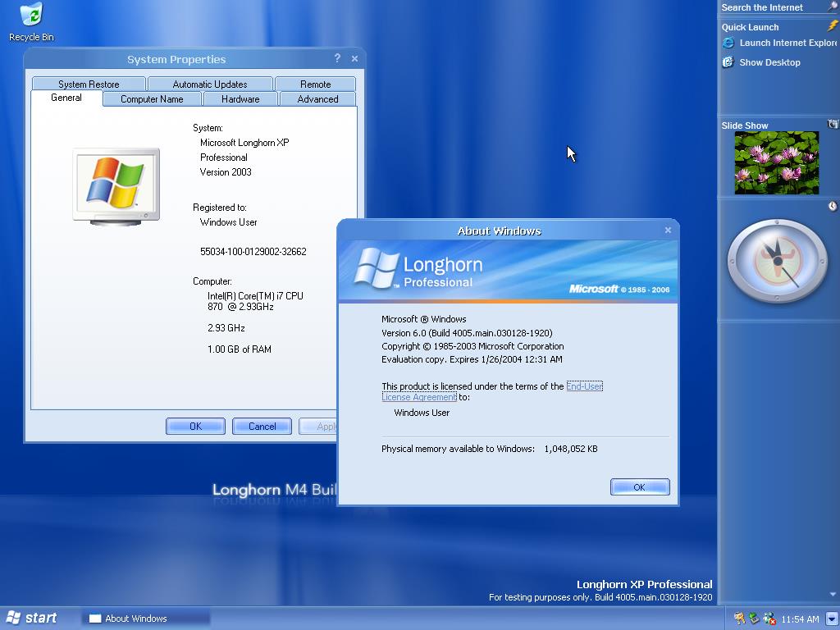The height and width of the screenshot is (630, 840).
Task: Select the General tab
Action: click(x=66, y=98)
